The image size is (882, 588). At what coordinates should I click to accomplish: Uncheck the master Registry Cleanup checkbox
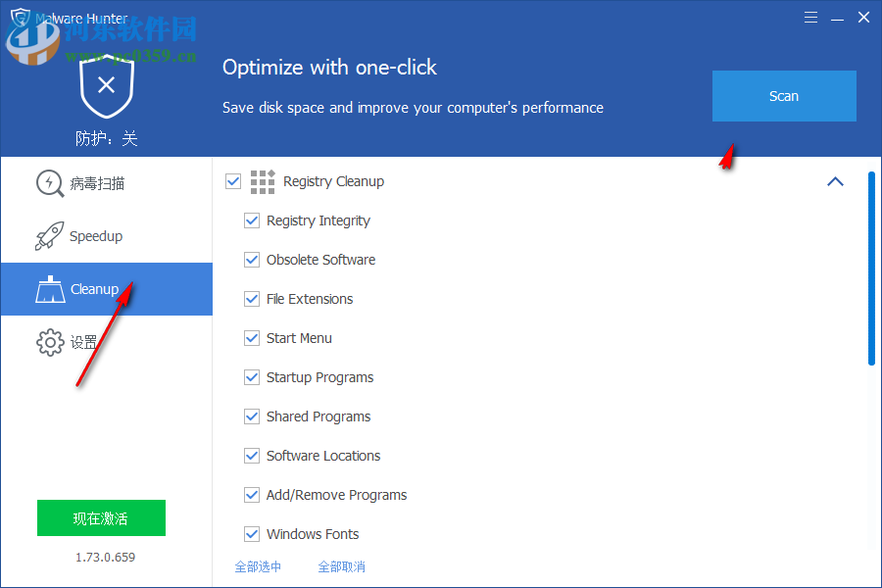pyautogui.click(x=233, y=181)
